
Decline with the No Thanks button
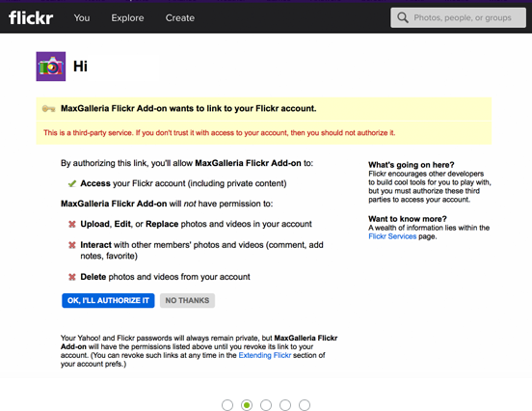187,301
